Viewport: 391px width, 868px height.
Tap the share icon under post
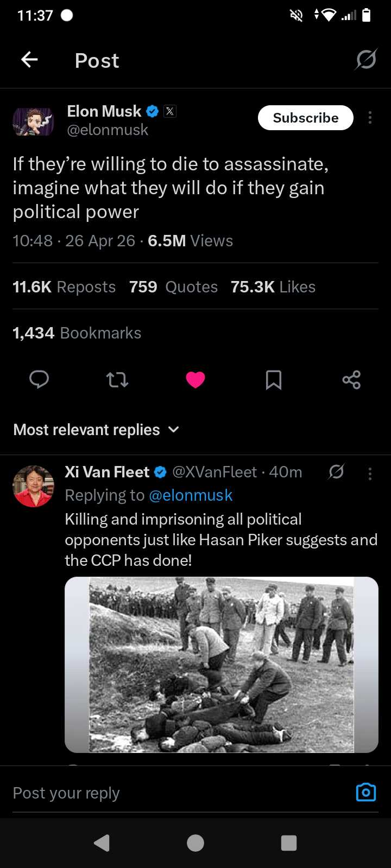[351, 379]
